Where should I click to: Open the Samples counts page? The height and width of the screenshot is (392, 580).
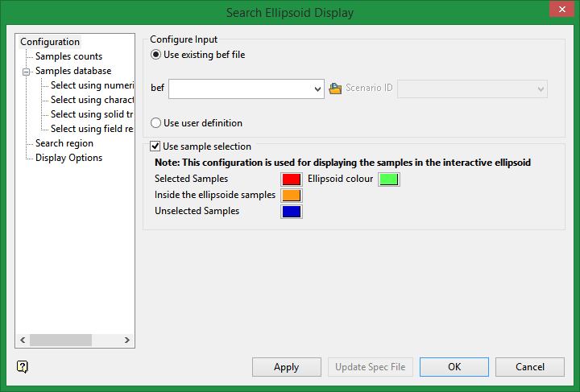click(x=68, y=56)
